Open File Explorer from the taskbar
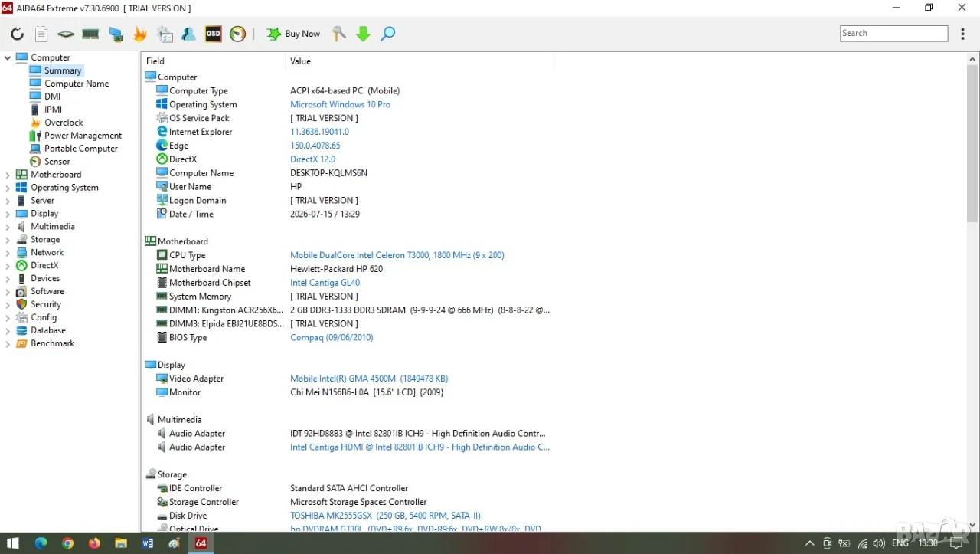Image resolution: width=980 pixels, height=554 pixels. pyautogui.click(x=121, y=543)
